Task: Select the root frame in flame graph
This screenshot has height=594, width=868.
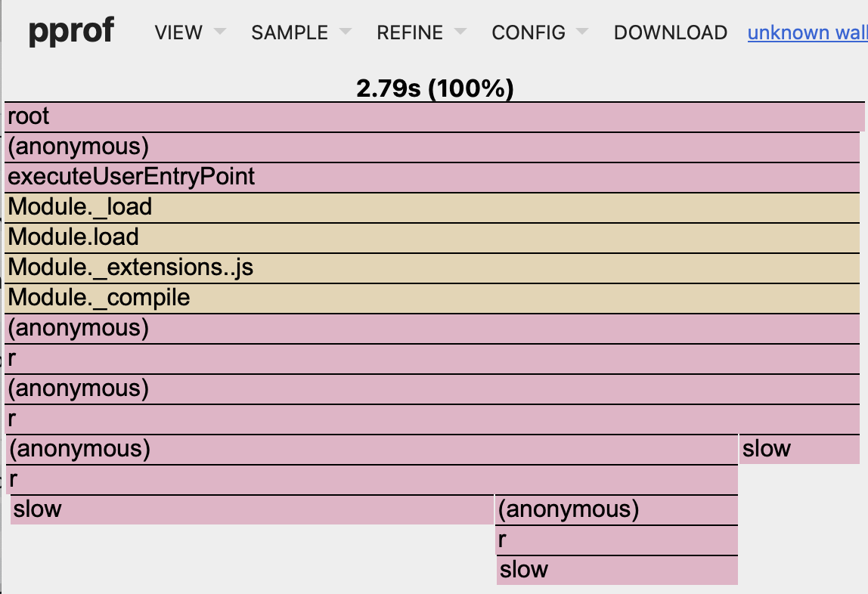Action: point(434,117)
